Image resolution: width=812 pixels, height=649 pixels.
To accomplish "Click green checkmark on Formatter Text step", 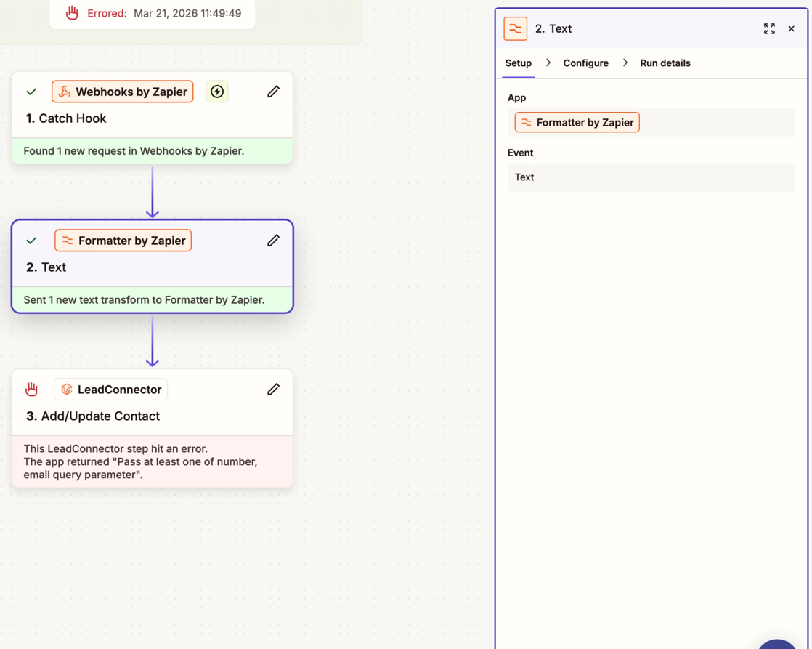I will point(31,241).
